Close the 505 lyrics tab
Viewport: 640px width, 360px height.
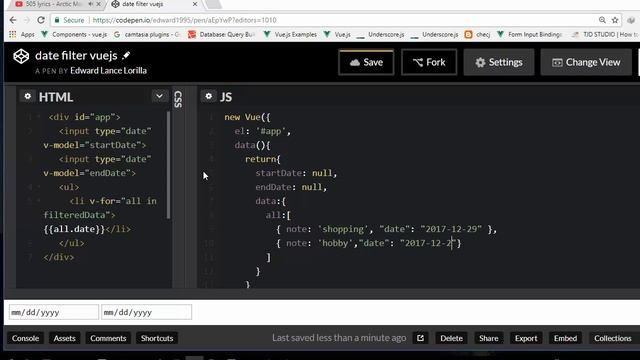coord(98,4)
